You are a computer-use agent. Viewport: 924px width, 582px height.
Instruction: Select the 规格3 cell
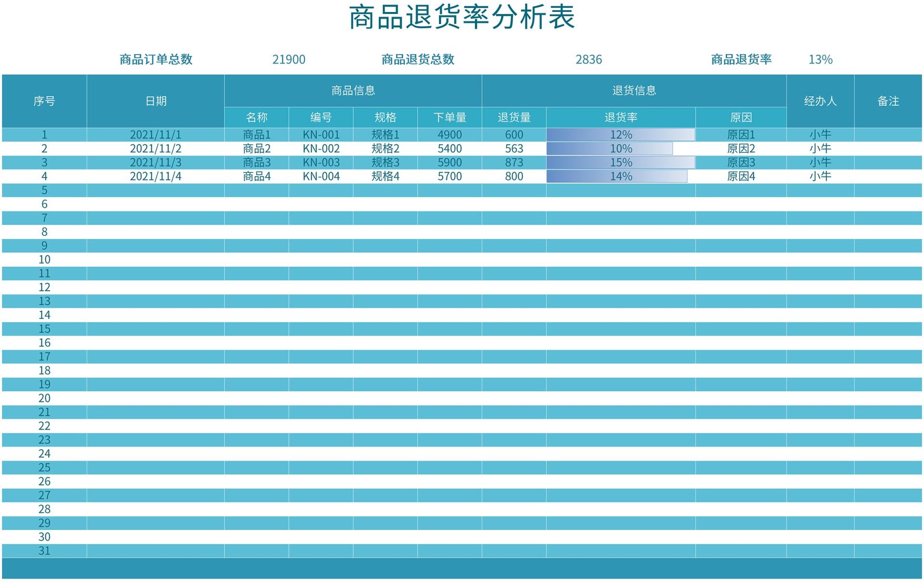(385, 163)
